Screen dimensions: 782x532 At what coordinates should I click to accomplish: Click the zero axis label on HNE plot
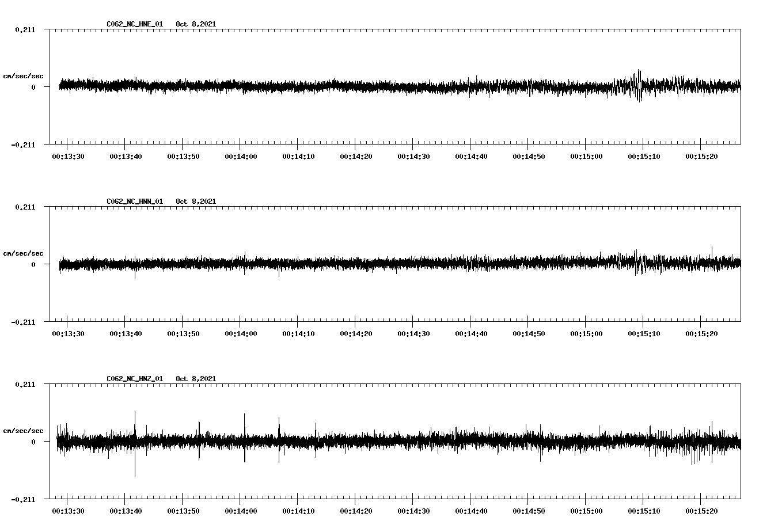click(x=33, y=87)
